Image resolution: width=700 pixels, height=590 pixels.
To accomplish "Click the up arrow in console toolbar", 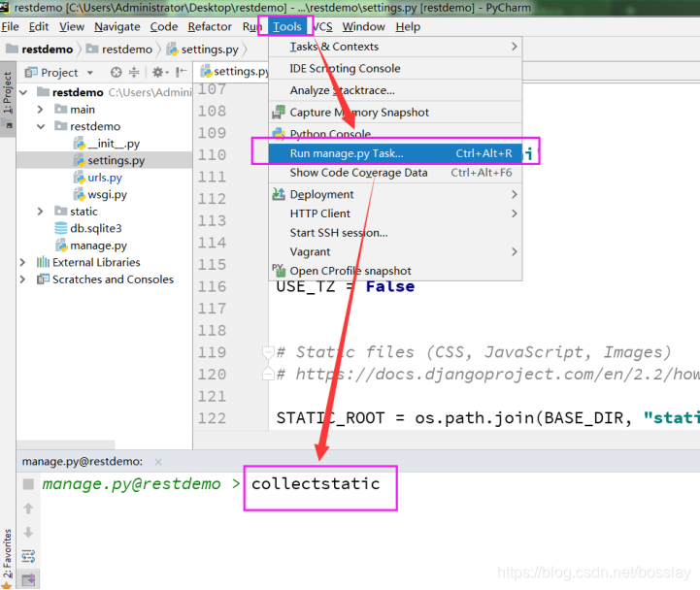I will 28,508.
